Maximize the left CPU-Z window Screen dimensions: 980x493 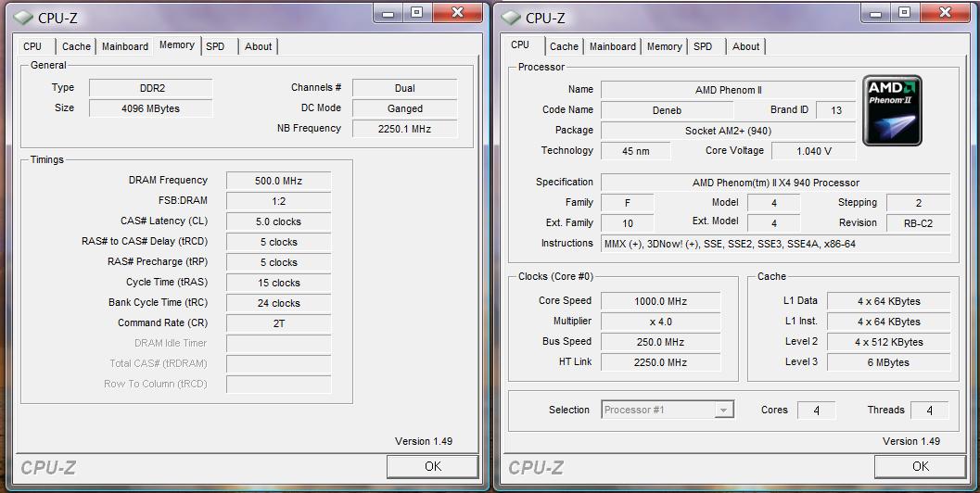(x=417, y=13)
